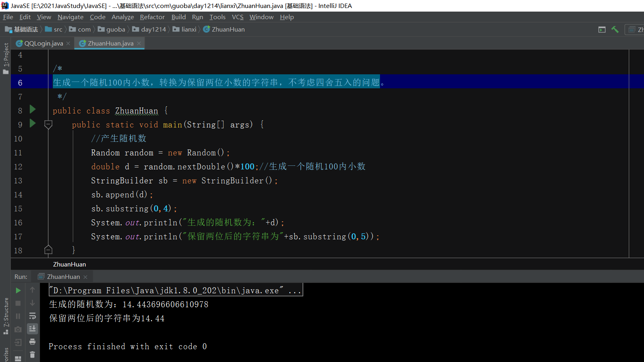Toggle soft-wrap in the console

pos(32,316)
